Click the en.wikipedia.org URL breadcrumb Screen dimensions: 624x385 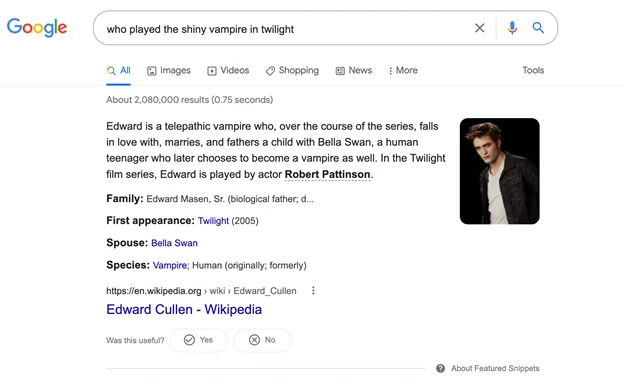tap(201, 291)
